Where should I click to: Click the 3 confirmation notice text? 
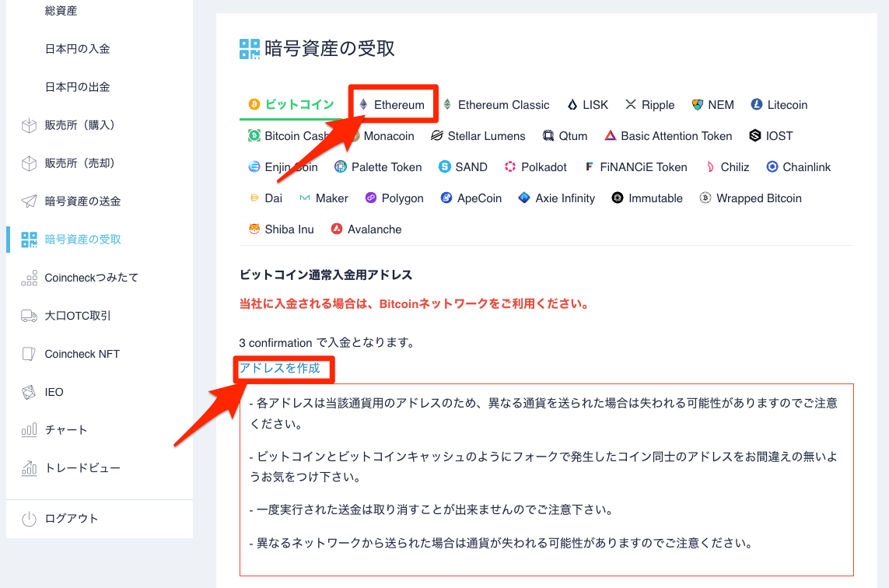327,342
